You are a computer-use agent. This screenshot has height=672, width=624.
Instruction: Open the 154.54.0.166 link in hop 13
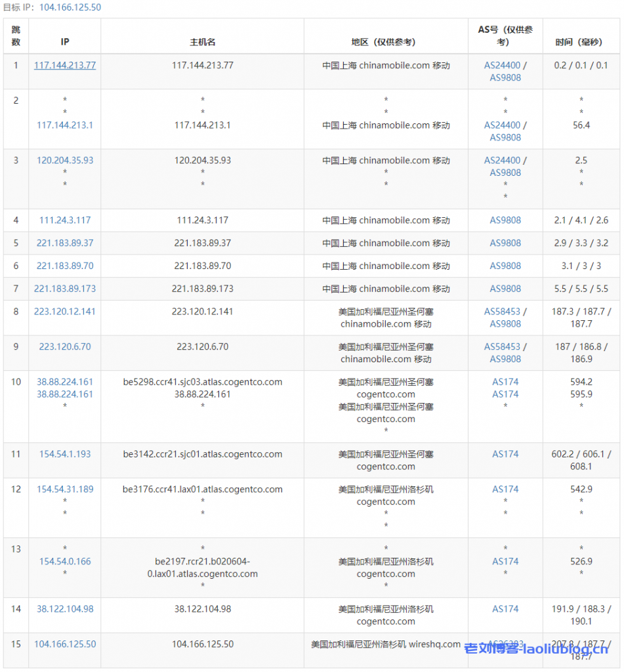(64, 562)
